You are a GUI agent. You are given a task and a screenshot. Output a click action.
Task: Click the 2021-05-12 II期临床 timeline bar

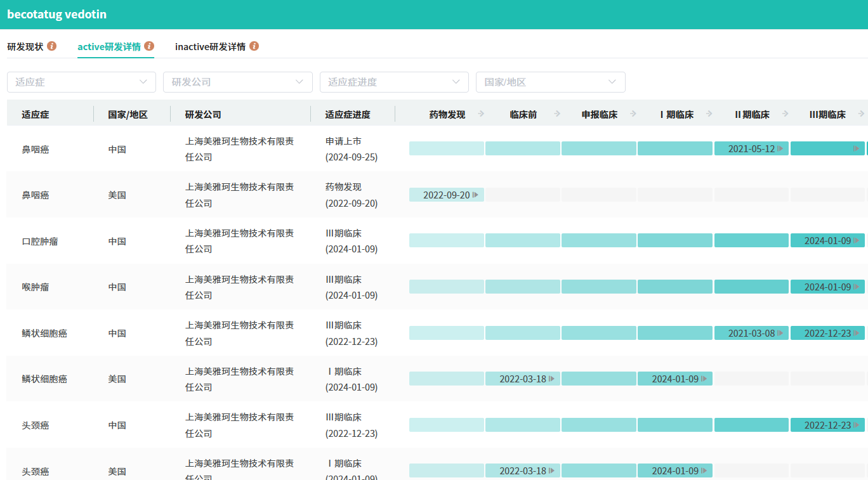click(x=751, y=148)
